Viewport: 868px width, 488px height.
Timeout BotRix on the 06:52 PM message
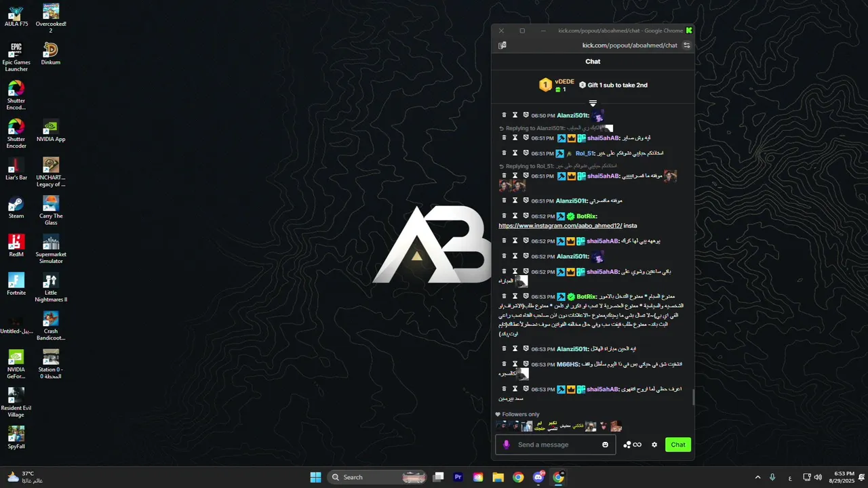tap(515, 216)
